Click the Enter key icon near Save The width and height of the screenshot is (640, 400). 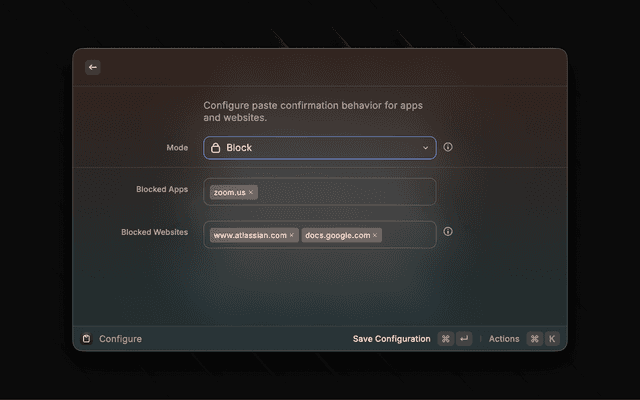(x=464, y=339)
